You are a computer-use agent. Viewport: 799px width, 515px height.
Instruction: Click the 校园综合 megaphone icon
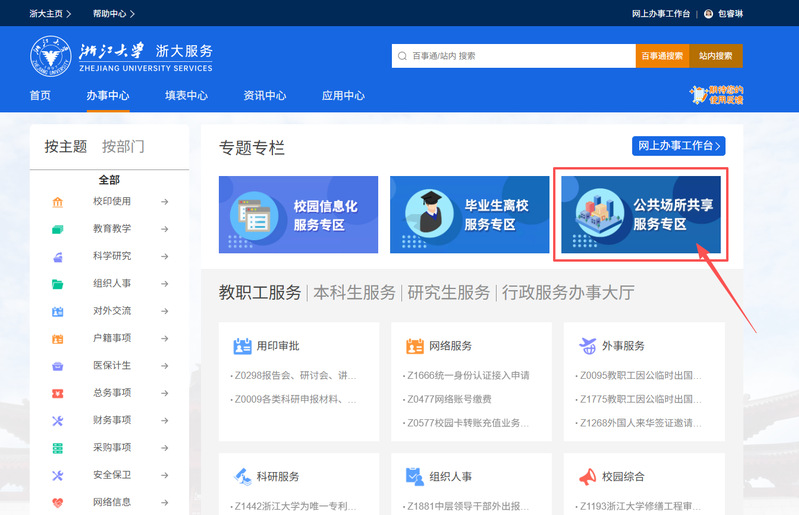pyautogui.click(x=588, y=476)
